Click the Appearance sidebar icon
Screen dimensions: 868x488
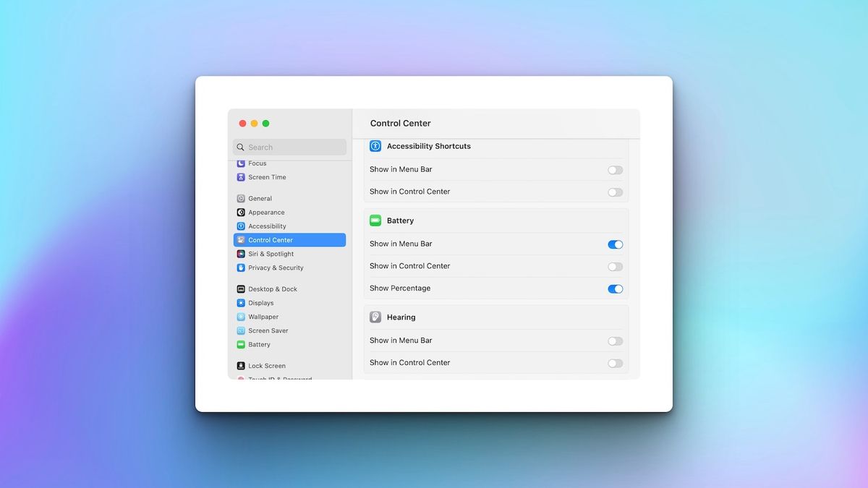click(x=240, y=212)
